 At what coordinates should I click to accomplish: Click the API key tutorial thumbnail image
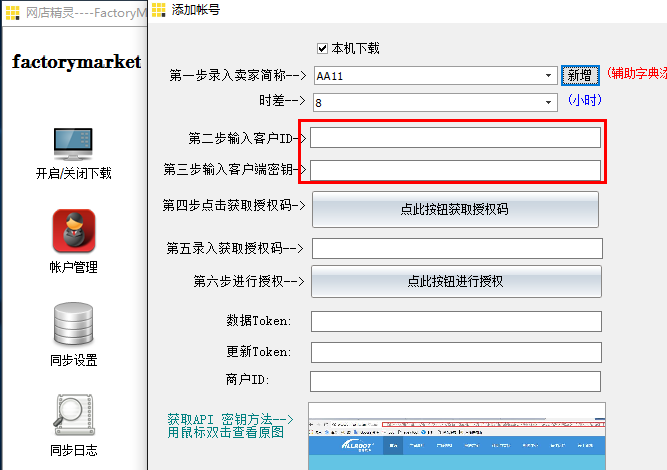click(456, 436)
